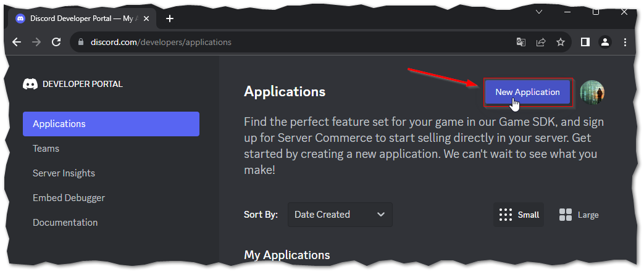Click the Applications page heading

[285, 91]
